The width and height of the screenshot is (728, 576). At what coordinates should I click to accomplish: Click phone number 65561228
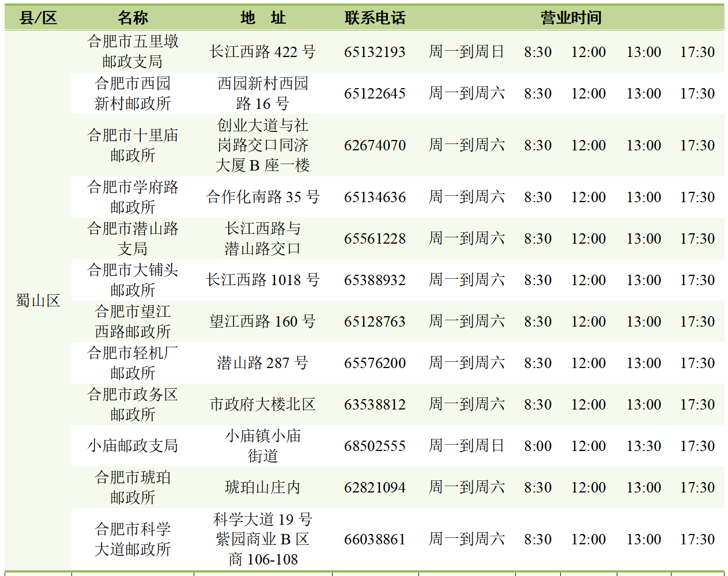coord(375,238)
